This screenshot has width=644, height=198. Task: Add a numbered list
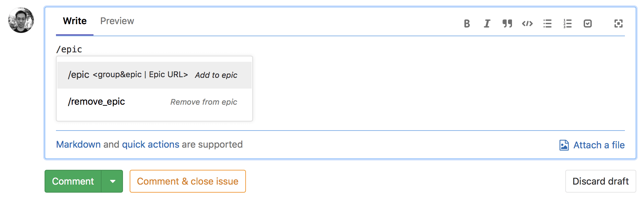coord(567,23)
